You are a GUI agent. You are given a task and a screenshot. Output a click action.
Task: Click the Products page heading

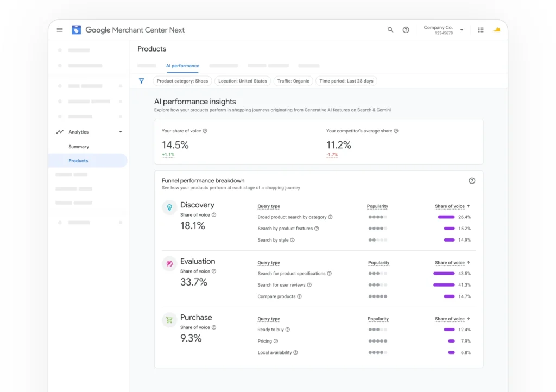click(x=152, y=49)
